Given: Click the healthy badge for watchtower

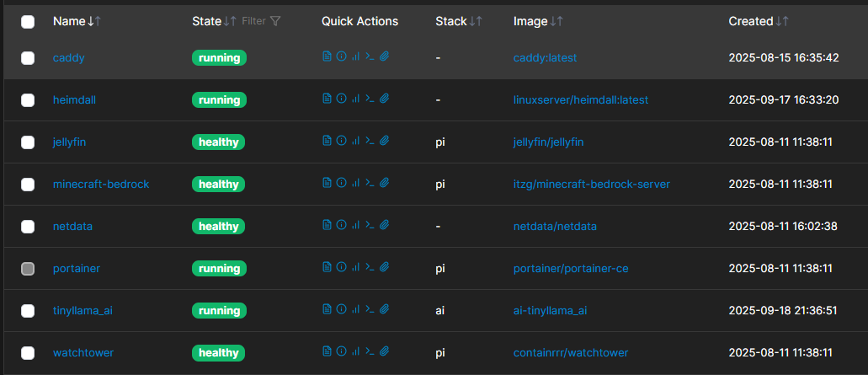Looking at the screenshot, I should coord(218,352).
